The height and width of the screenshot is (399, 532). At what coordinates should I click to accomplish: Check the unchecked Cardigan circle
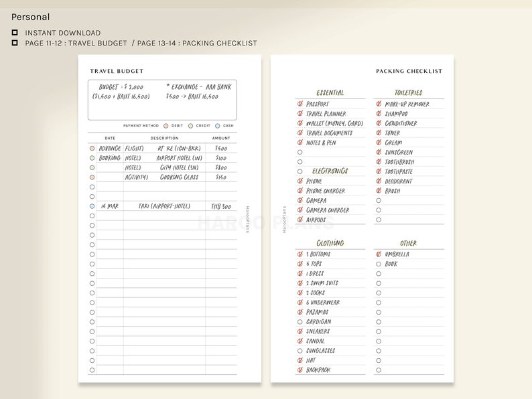coord(300,322)
